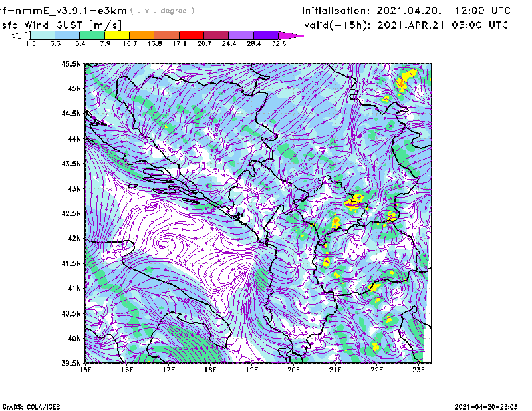Click the crimson 20.7–24.4 legend swatch
532x411 pixels.
tap(216, 35)
